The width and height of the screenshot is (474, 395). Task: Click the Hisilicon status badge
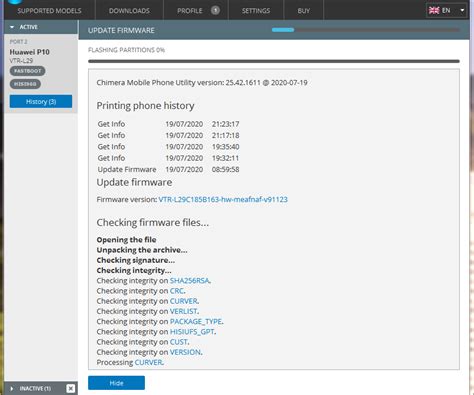[25, 84]
